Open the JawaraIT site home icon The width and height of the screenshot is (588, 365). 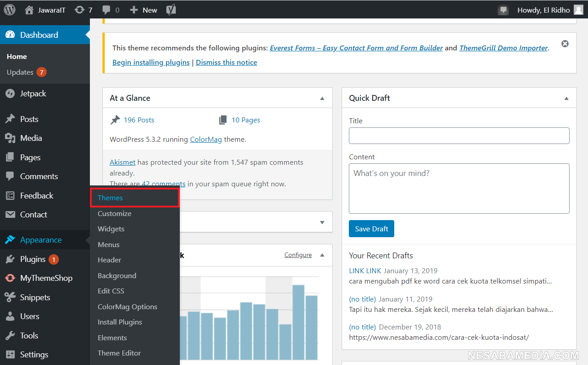[29, 9]
